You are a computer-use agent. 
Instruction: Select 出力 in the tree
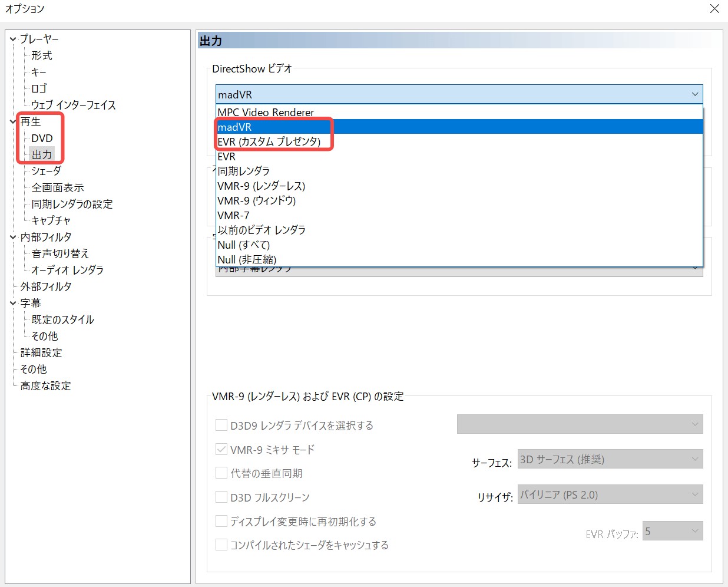point(42,154)
